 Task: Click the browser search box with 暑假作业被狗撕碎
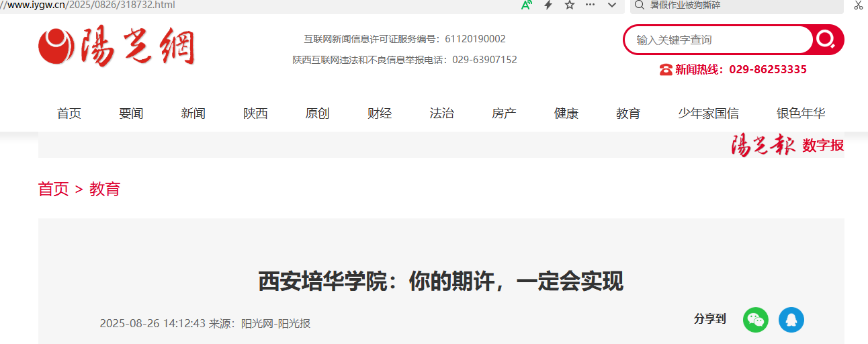[739, 5]
